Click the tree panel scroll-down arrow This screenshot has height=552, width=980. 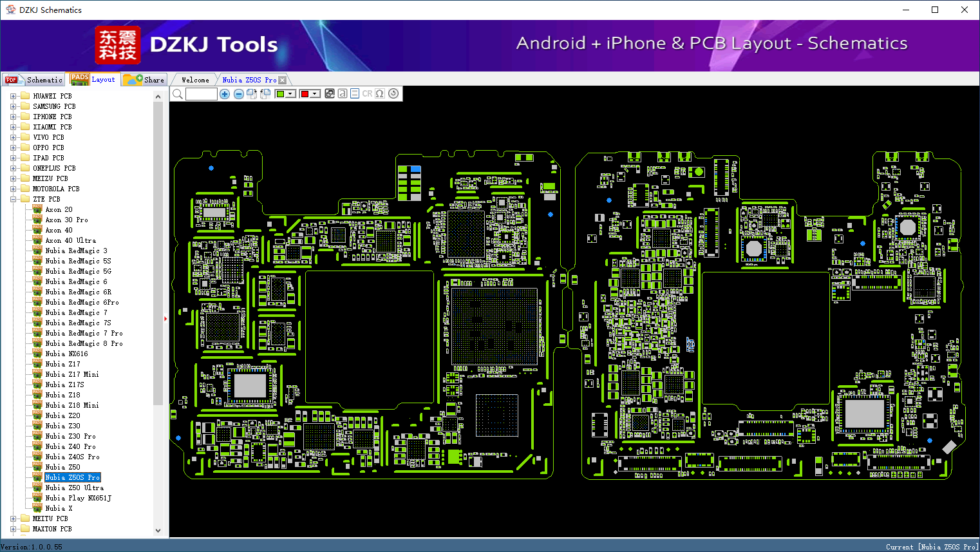pyautogui.click(x=158, y=531)
